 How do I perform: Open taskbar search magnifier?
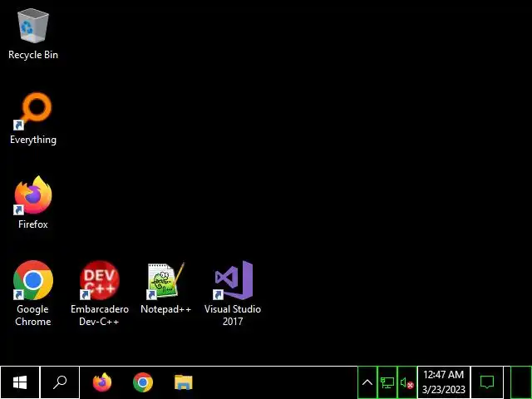coord(60,382)
